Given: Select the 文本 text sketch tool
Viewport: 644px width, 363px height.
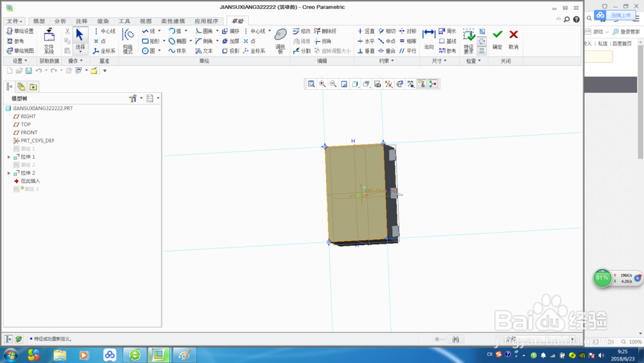Looking at the screenshot, I should click(x=204, y=51).
